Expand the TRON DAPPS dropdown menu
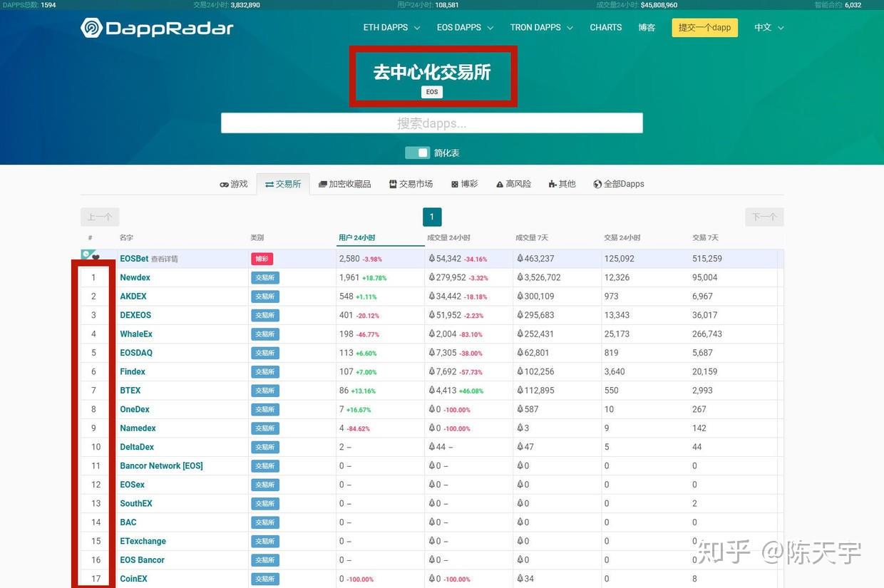 tap(541, 28)
